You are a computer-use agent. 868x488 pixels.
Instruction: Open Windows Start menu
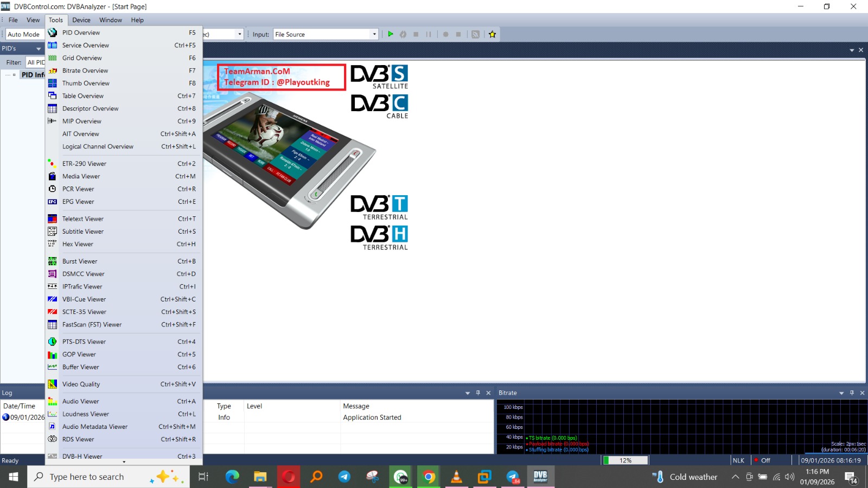14,477
